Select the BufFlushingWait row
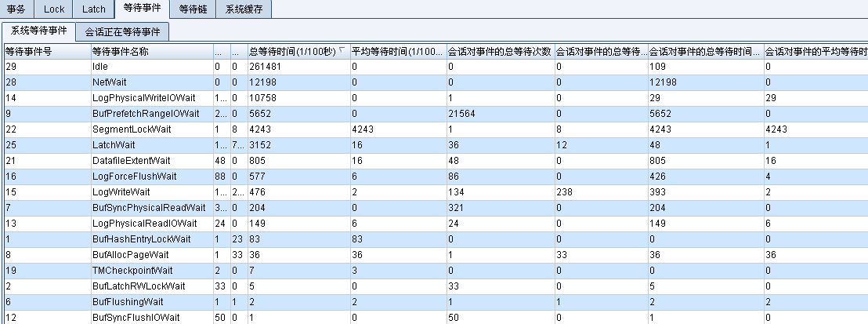868x324 pixels. pyautogui.click(x=127, y=302)
